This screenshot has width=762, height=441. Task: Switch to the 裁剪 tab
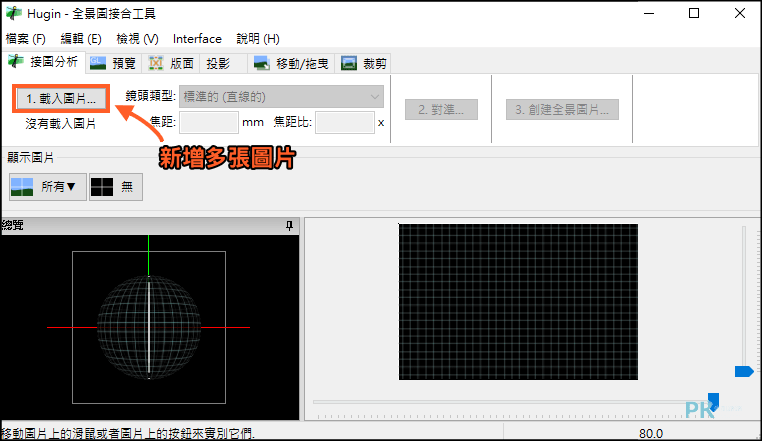coord(364,63)
